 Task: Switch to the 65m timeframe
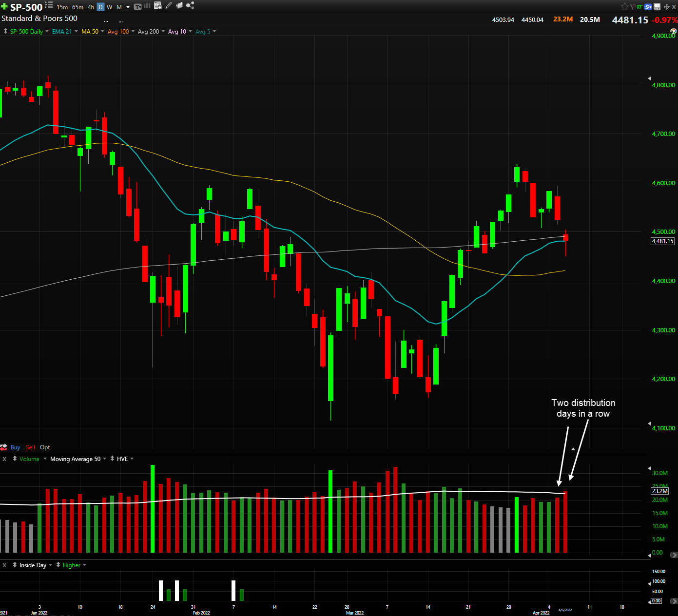pos(77,7)
